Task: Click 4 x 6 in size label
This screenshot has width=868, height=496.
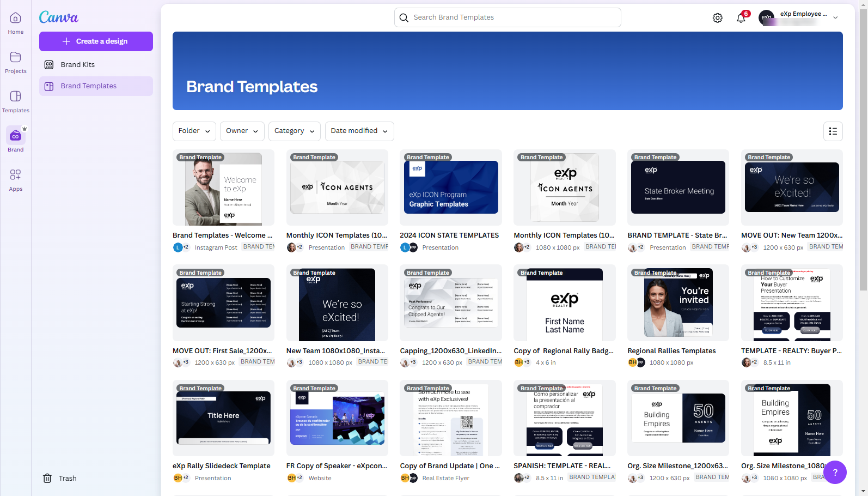Action: [546, 362]
